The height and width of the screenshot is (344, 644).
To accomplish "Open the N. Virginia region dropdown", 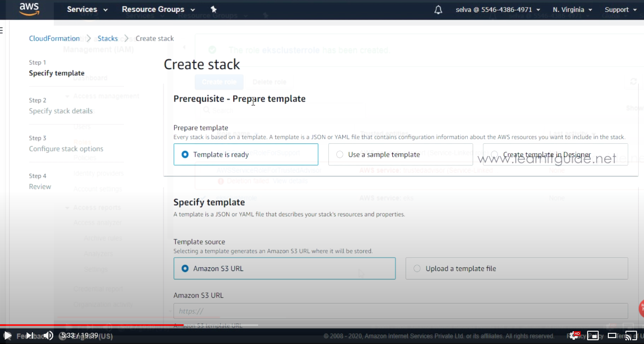I will 573,10.
